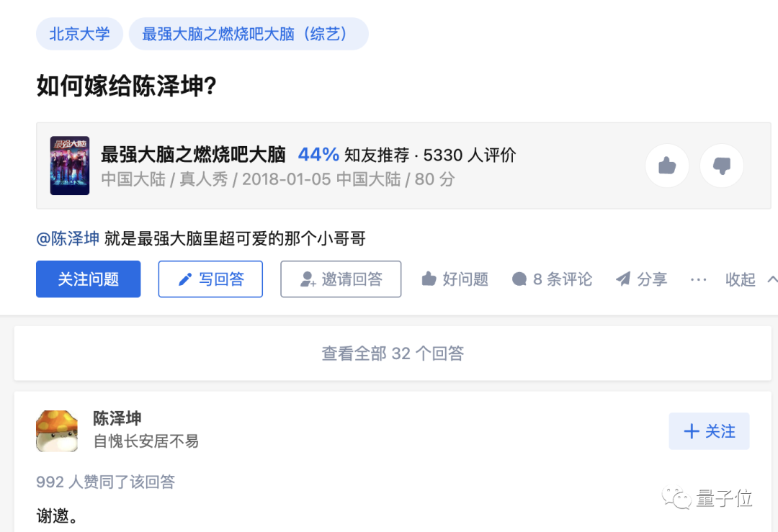View 992 人赞同了该回答 voters

click(106, 482)
